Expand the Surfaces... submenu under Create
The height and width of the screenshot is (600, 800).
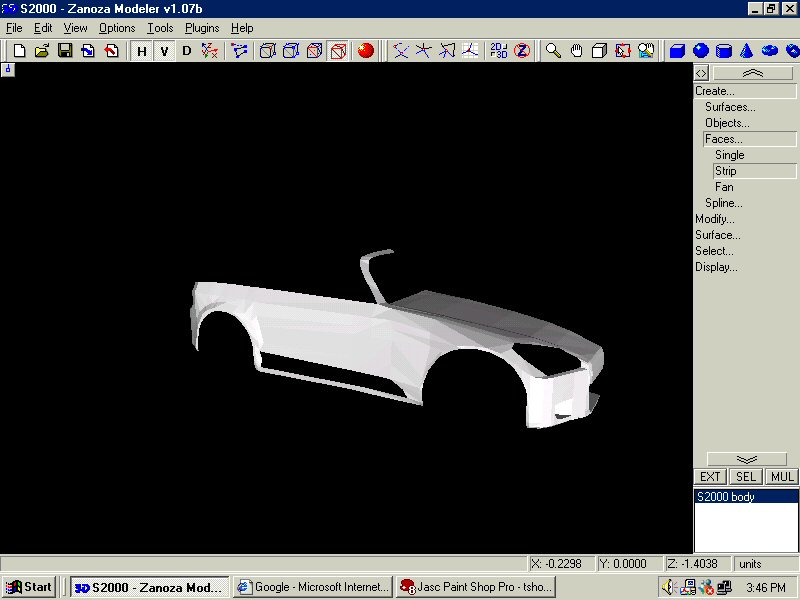[730, 107]
